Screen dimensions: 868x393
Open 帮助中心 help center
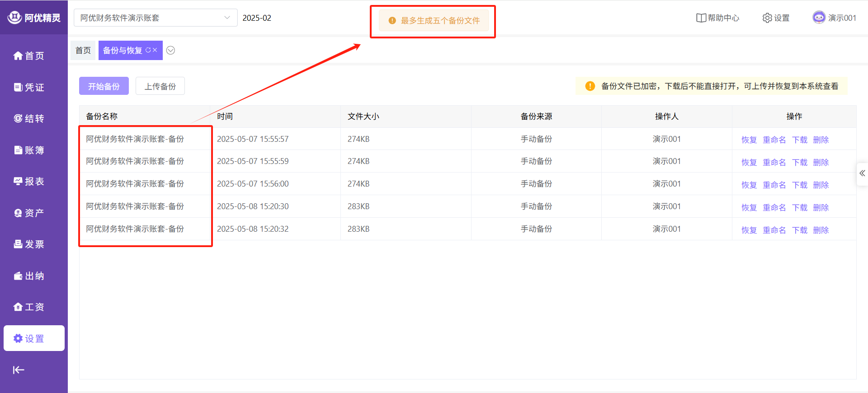coord(717,18)
